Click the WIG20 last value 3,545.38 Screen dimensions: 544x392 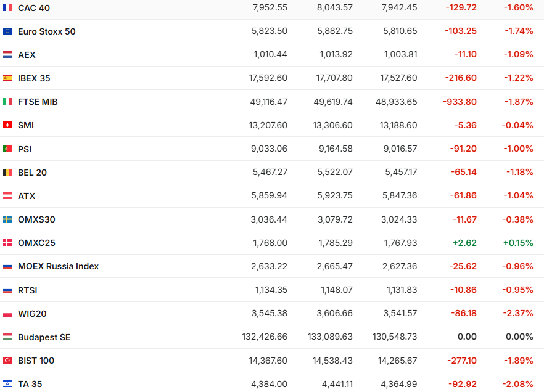click(269, 313)
